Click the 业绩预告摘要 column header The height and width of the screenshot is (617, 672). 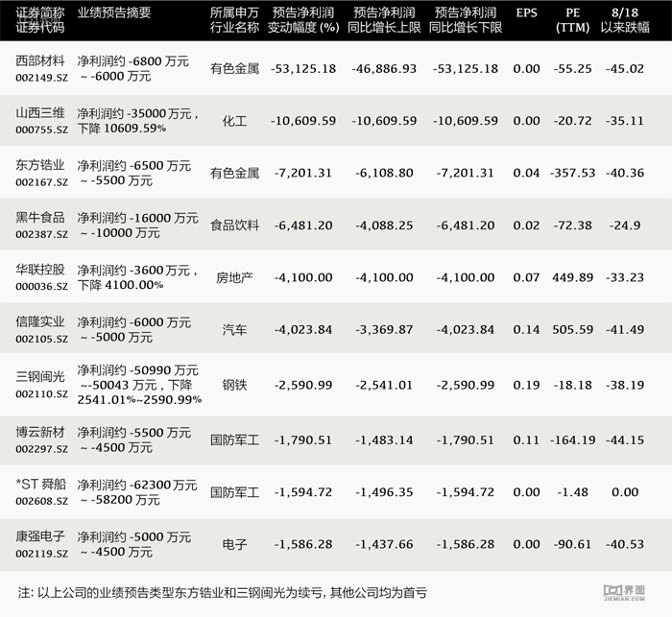[114, 12]
